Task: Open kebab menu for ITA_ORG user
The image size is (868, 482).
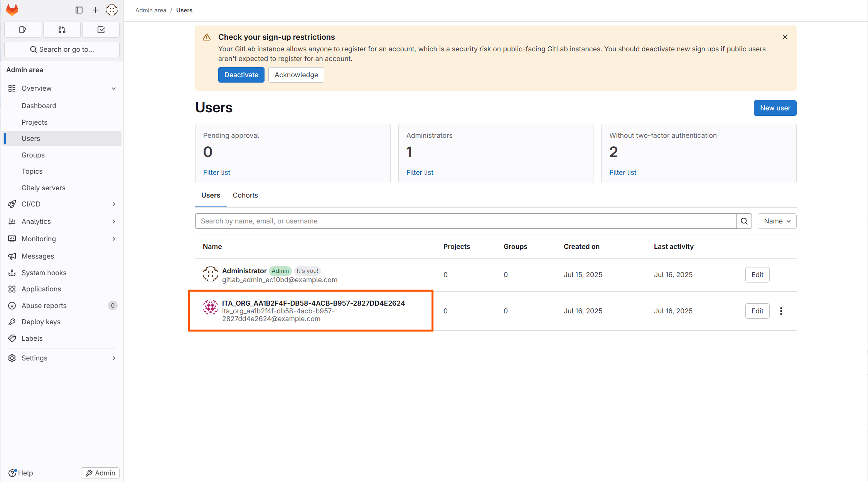Action: coord(781,311)
